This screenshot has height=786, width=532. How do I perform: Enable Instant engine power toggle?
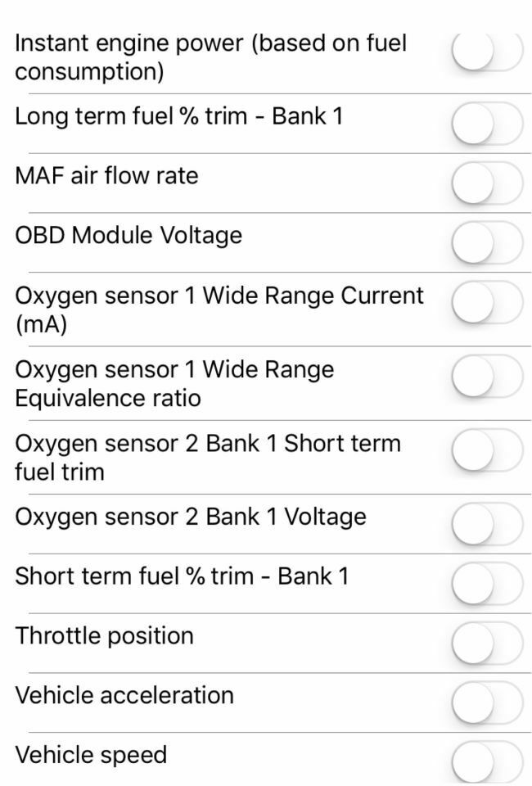pyautogui.click(x=488, y=52)
